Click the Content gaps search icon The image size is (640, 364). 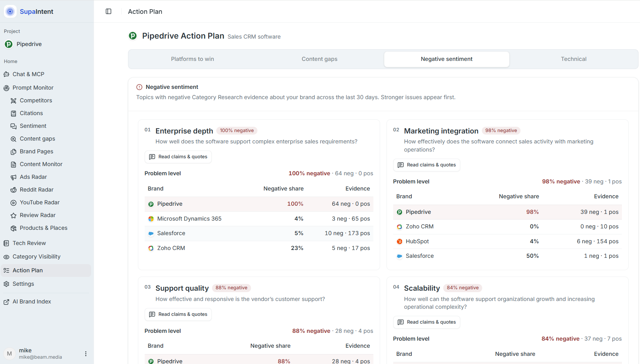pos(13,139)
